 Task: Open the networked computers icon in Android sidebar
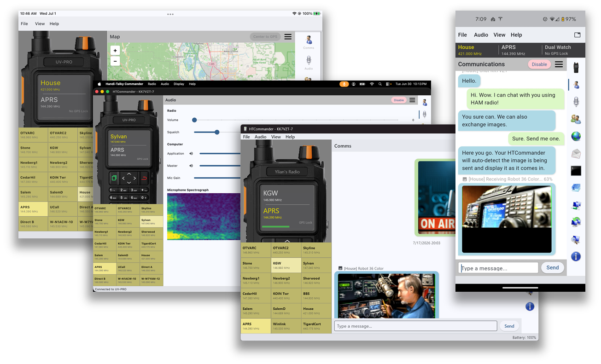point(576,205)
